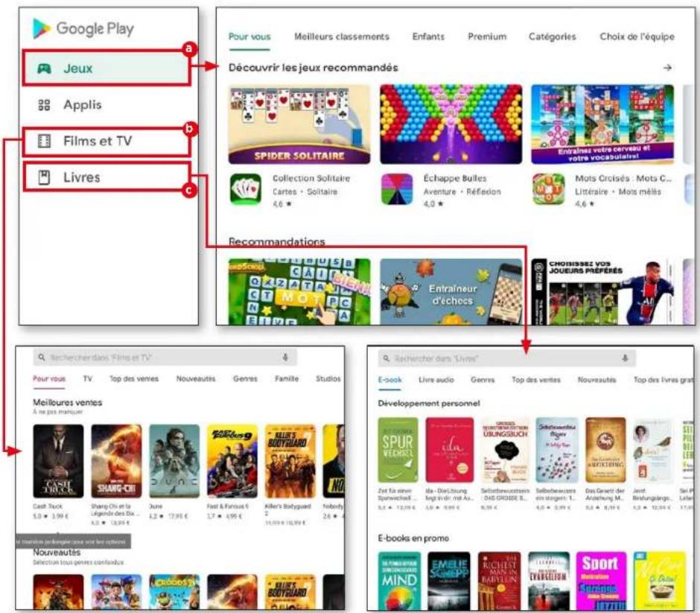This screenshot has height=613, width=700.
Task: Open the red Ida book cover
Action: pyautogui.click(x=450, y=450)
